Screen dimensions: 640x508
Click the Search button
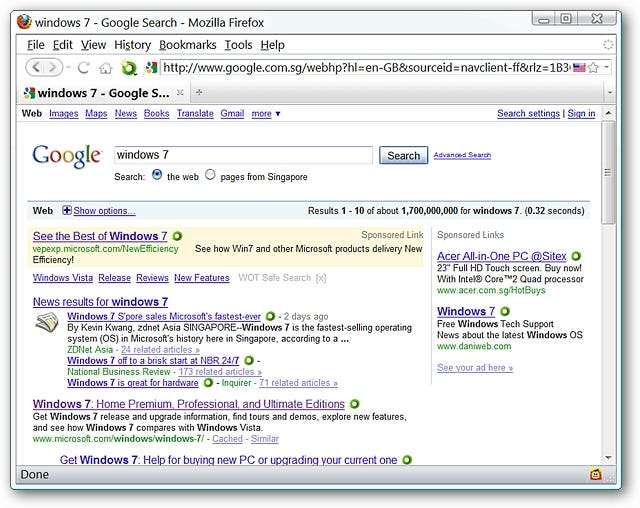pos(403,155)
